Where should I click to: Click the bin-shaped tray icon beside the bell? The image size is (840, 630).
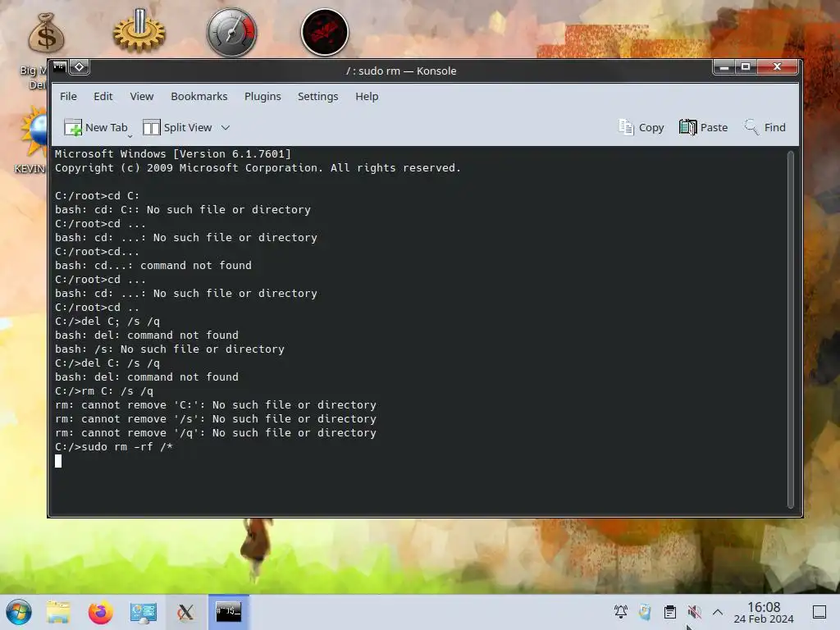646,612
